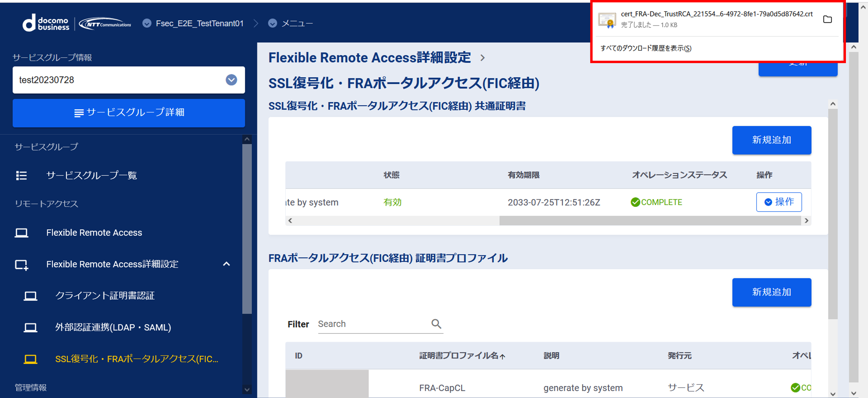
Task: Click the サービスグループ一覧 list icon
Action: click(21, 176)
